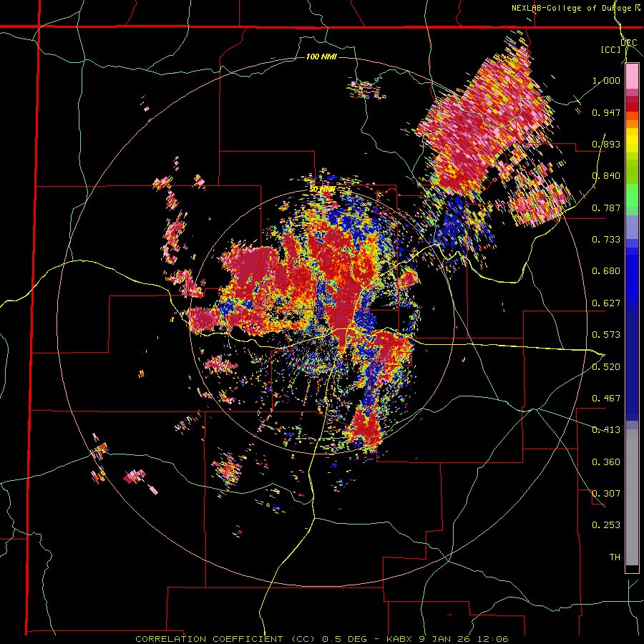Click the 1.000 scale value
The height and width of the screenshot is (644, 644).
[606, 80]
